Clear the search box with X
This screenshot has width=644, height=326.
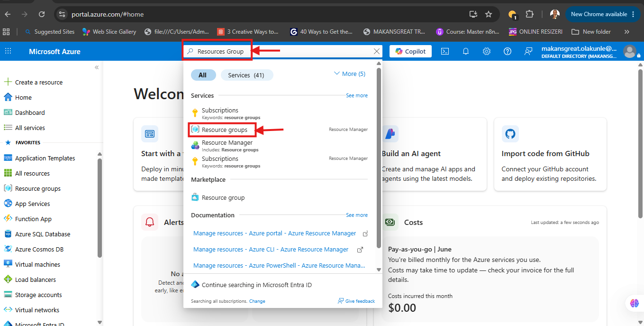coord(377,51)
